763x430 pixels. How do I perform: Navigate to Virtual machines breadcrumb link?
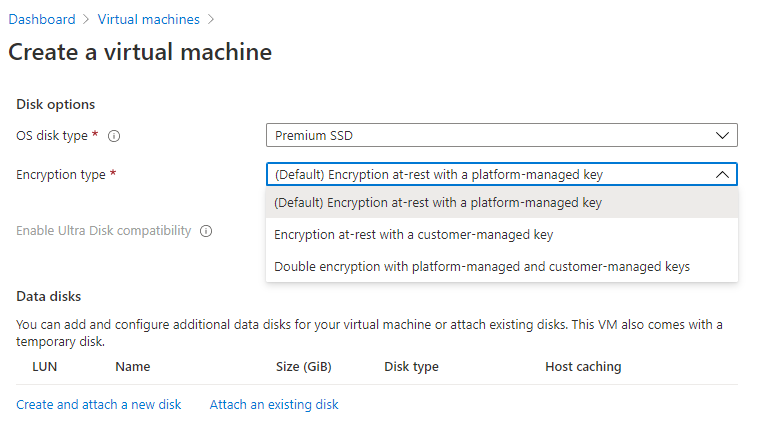[148, 20]
